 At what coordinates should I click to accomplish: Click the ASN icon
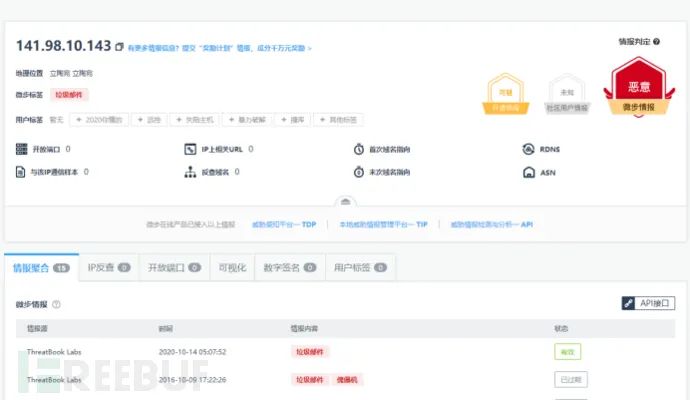[529, 172]
